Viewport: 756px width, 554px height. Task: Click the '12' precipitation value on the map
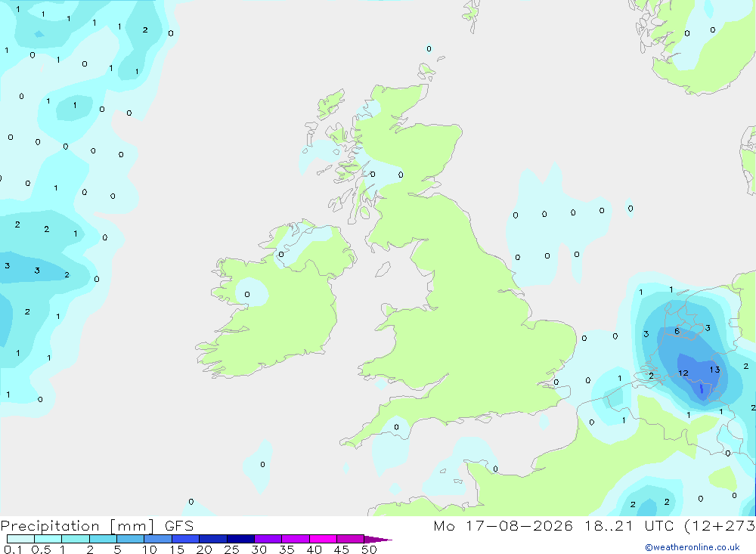[x=683, y=373]
